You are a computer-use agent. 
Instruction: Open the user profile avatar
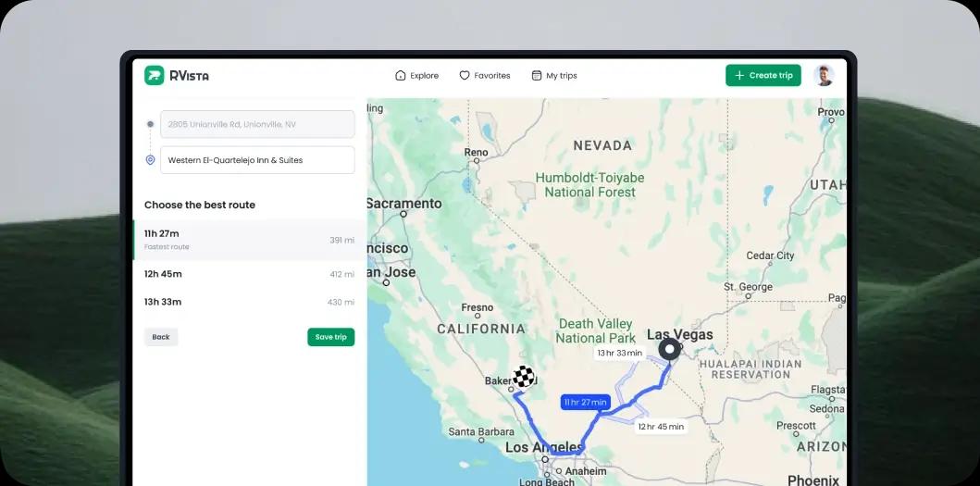pyautogui.click(x=824, y=76)
